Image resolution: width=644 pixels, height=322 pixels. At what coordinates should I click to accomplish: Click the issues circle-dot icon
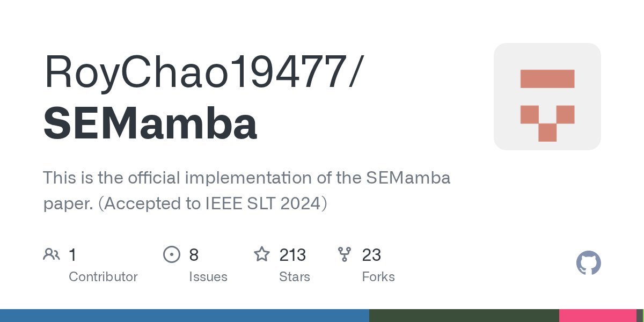pyautogui.click(x=171, y=254)
